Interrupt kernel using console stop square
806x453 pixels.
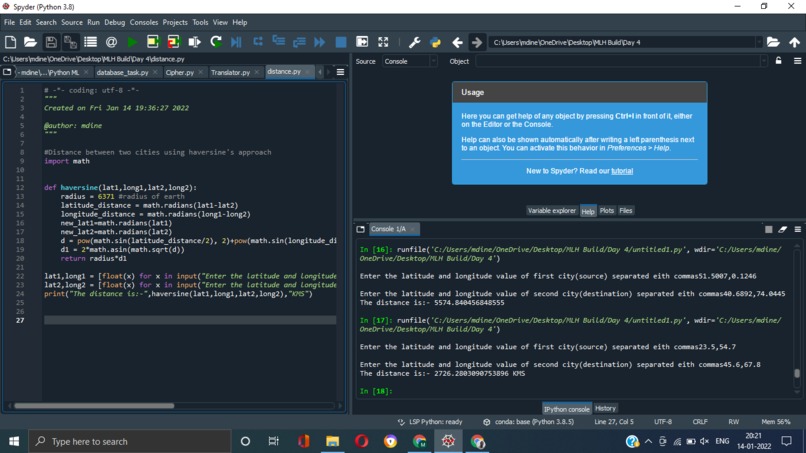coord(768,229)
